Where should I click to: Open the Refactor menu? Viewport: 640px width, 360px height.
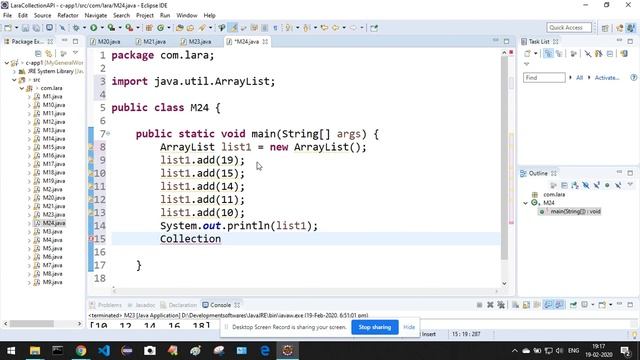[68, 16]
